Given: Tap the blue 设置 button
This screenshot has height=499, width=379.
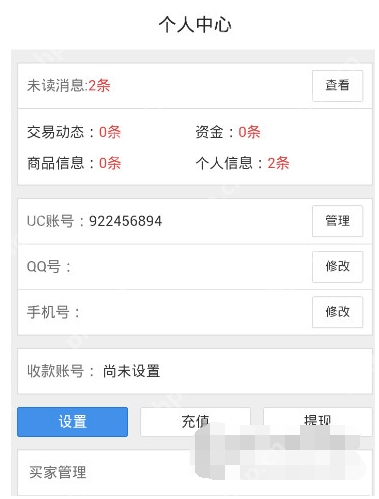Looking at the screenshot, I should pyautogui.click(x=72, y=422).
